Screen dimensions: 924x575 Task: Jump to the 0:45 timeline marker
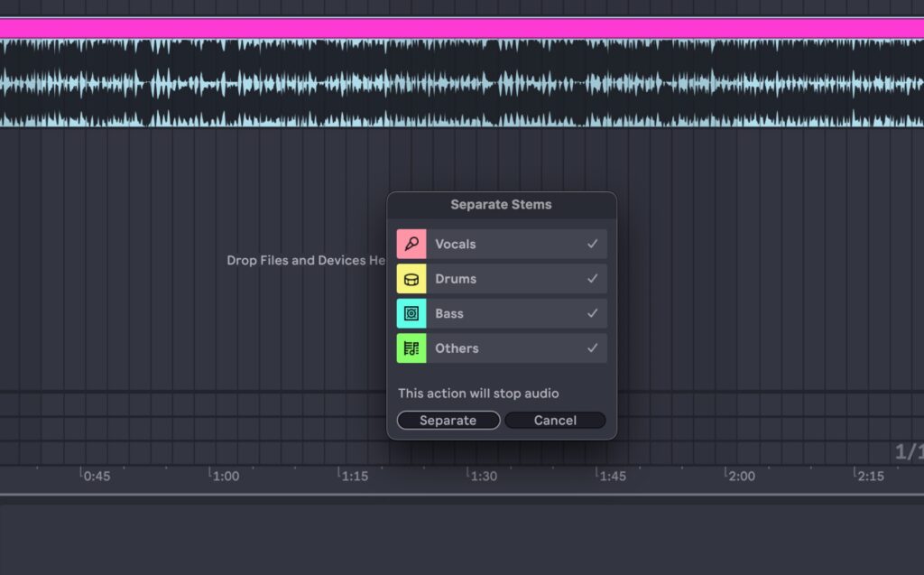[96, 476]
